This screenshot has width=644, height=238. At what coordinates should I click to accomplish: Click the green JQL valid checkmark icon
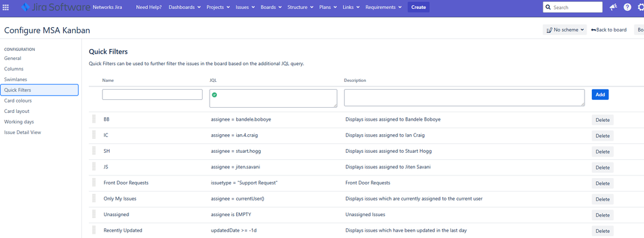214,95
